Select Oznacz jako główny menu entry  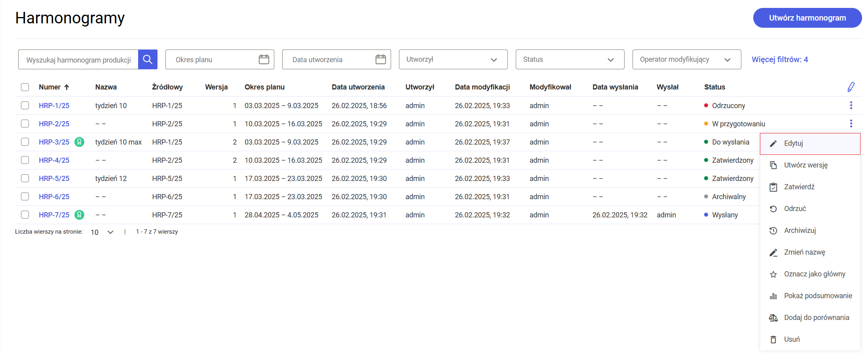(810, 274)
